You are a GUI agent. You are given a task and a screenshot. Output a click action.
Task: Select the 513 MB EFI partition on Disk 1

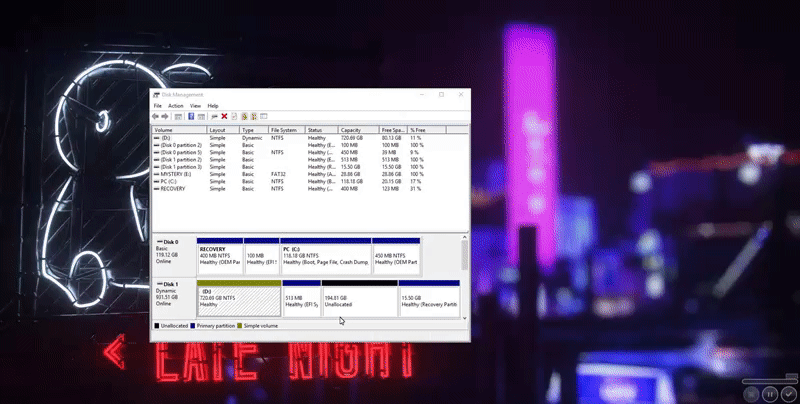tap(302, 298)
